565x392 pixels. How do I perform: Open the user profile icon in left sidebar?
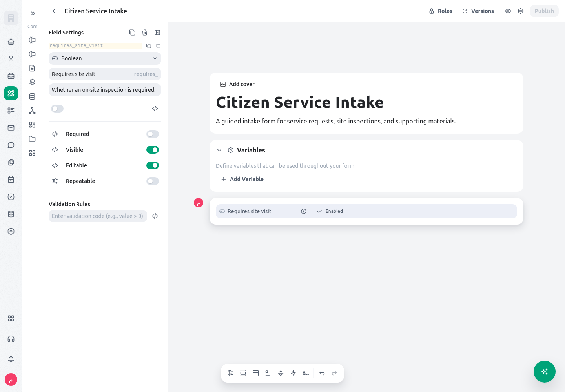coord(11,59)
